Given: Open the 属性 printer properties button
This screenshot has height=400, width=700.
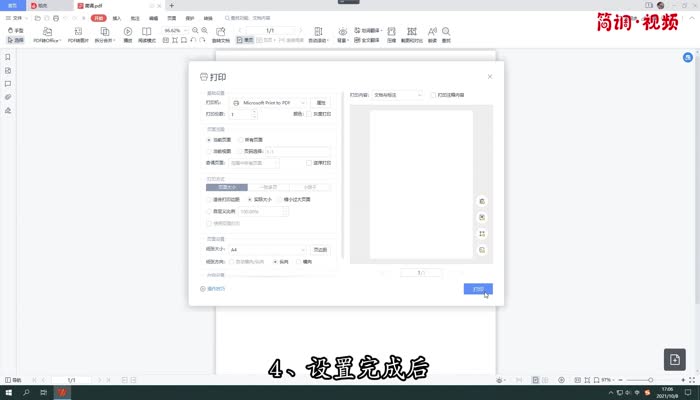Looking at the screenshot, I should tap(320, 102).
